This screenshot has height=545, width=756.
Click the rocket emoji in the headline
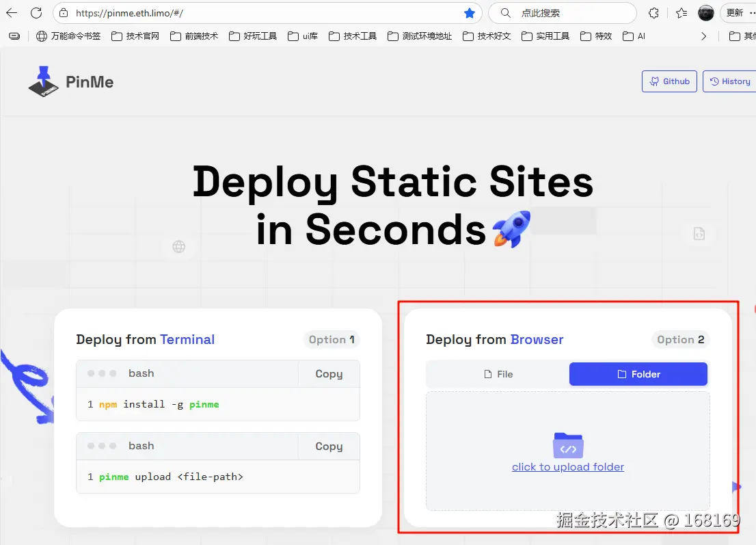(x=511, y=228)
